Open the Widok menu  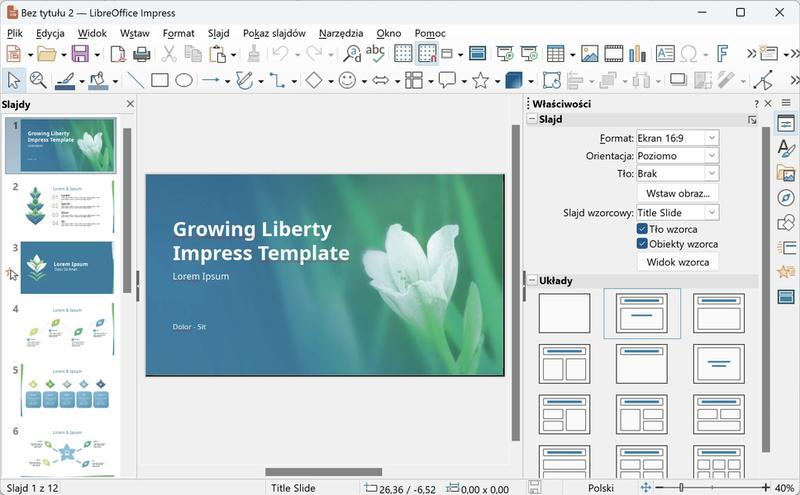(x=92, y=33)
